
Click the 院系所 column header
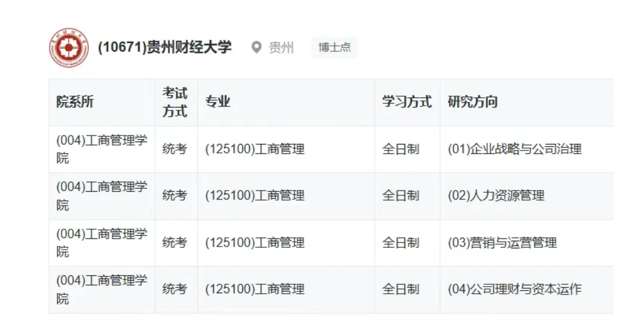(x=75, y=102)
